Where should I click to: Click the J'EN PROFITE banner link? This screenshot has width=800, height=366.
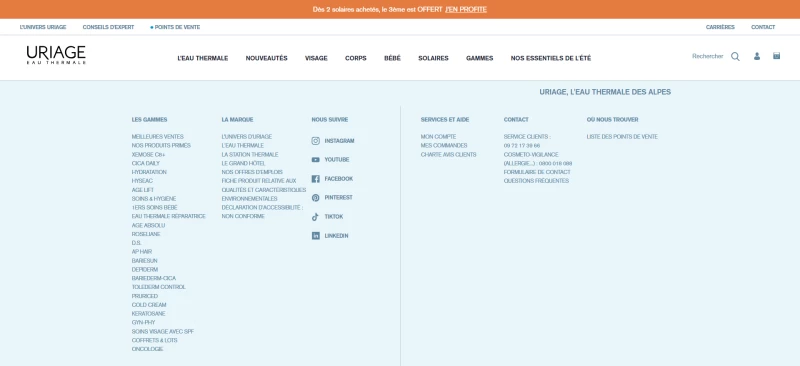[466, 10]
